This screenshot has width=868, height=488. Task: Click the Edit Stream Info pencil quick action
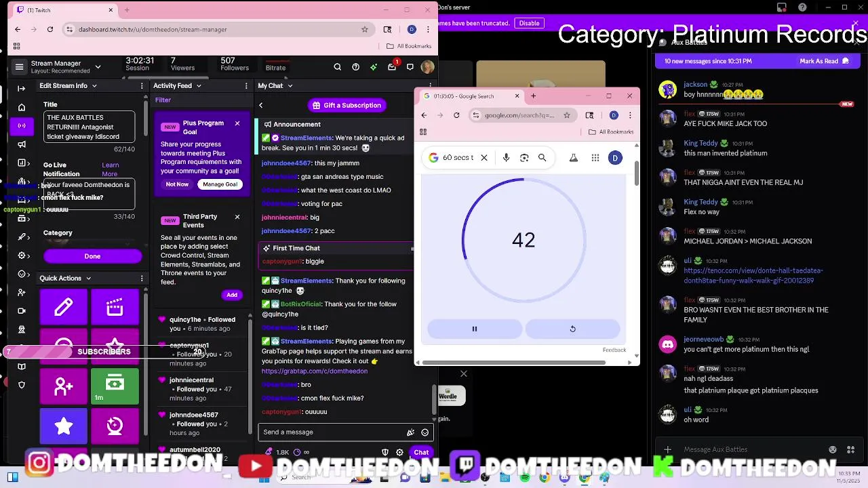coord(64,307)
